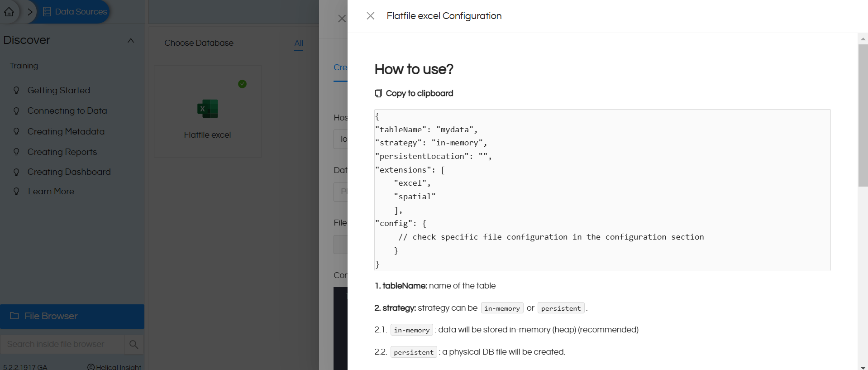The image size is (868, 370).
Task: Click the green checkmark on Flatfile excel card
Action: tap(243, 84)
